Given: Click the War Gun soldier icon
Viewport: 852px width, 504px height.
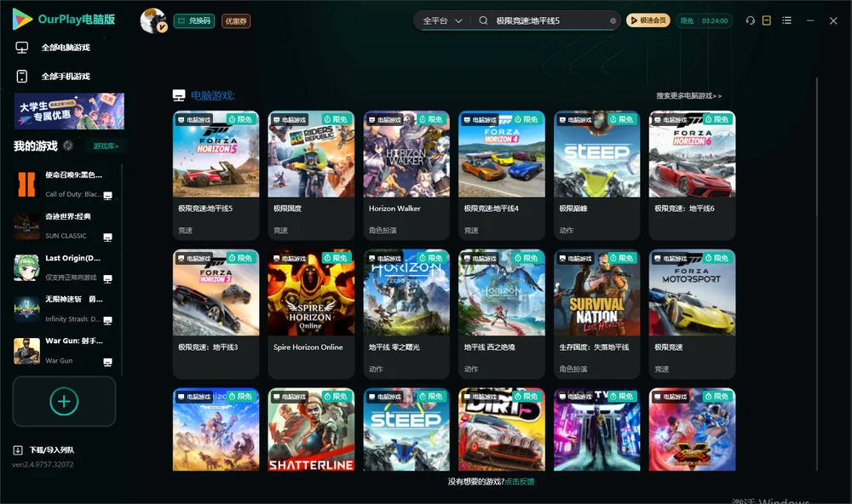Looking at the screenshot, I should point(26,351).
